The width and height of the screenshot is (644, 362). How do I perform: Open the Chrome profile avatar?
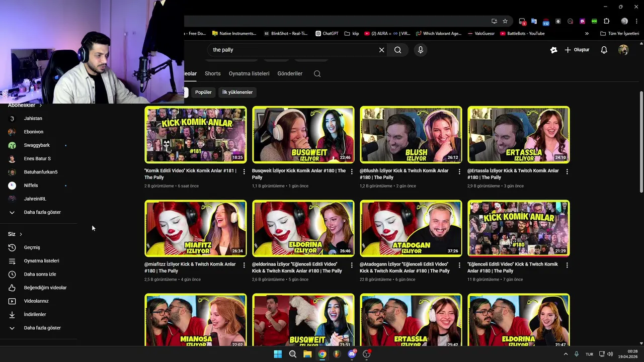[x=624, y=21]
